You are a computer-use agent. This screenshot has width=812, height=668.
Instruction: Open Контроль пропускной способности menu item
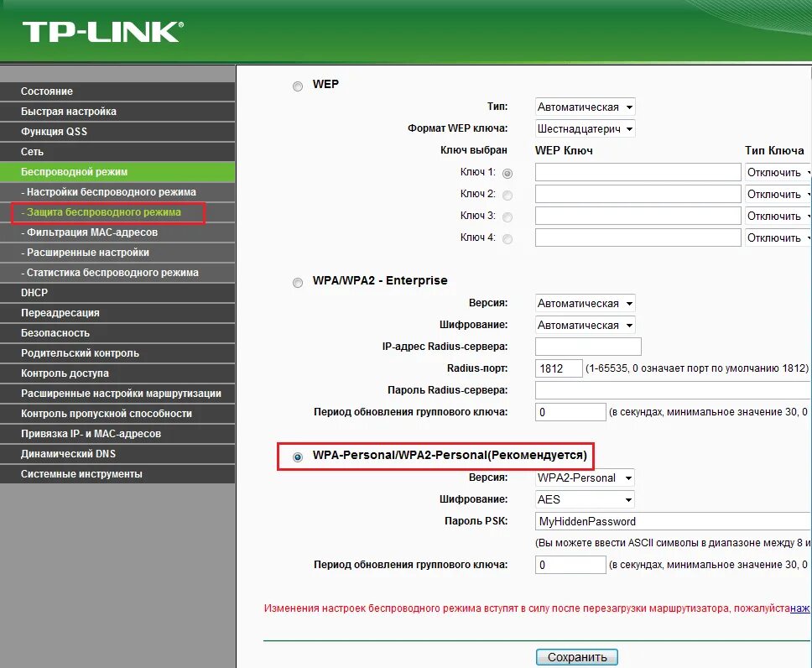point(117,414)
